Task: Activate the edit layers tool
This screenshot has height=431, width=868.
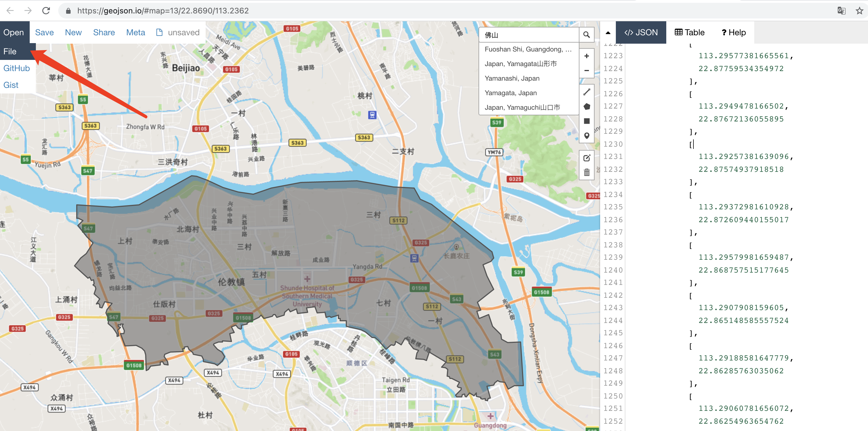Action: tap(586, 158)
